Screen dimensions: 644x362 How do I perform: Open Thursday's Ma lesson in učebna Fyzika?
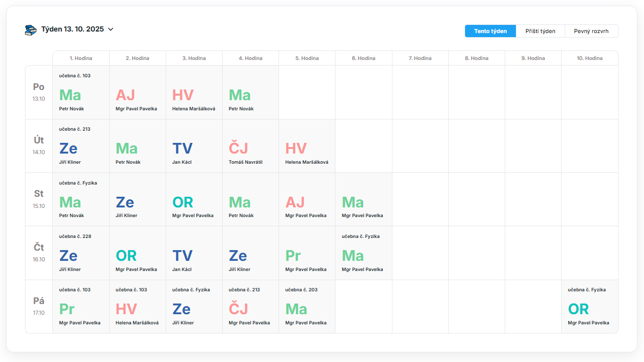coord(363,253)
